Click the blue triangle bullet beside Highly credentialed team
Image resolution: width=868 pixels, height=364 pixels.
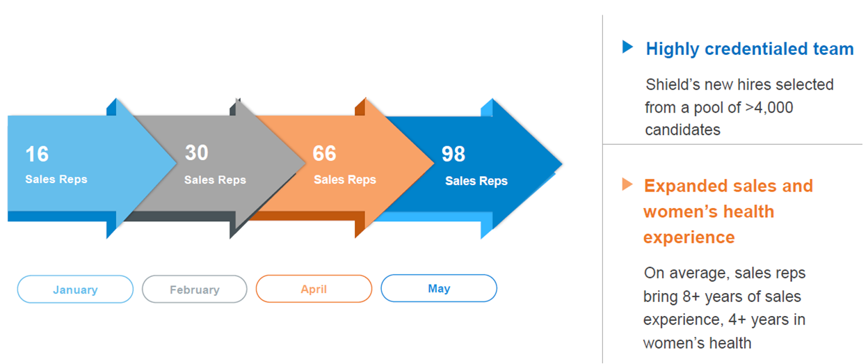[628, 47]
